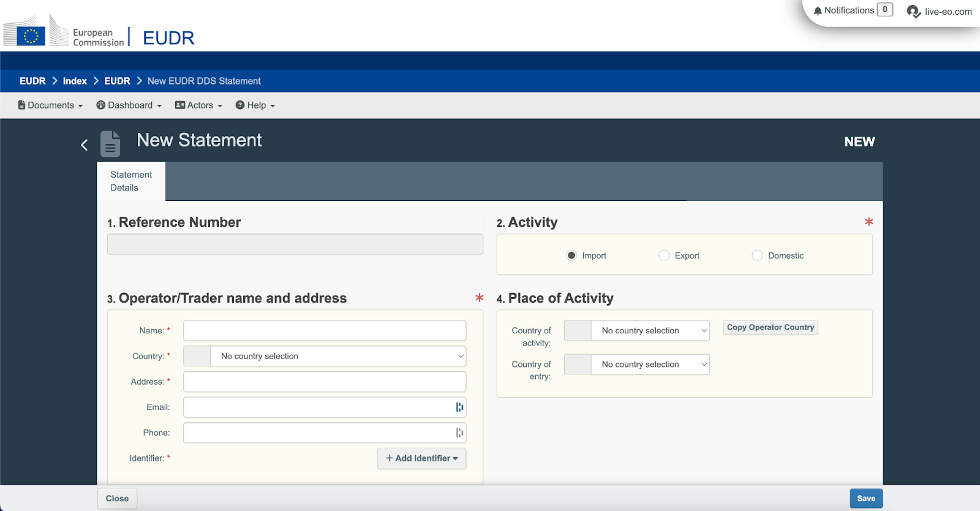Click the Reference Number field
980x511 pixels.
tap(295, 244)
